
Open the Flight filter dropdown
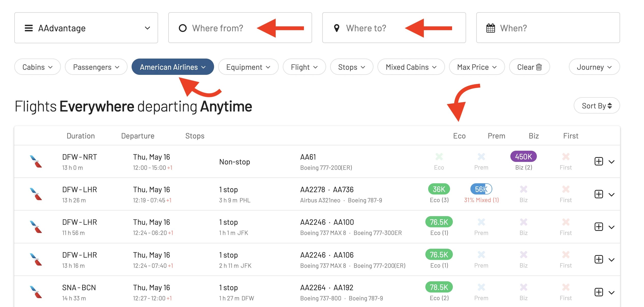tap(304, 67)
